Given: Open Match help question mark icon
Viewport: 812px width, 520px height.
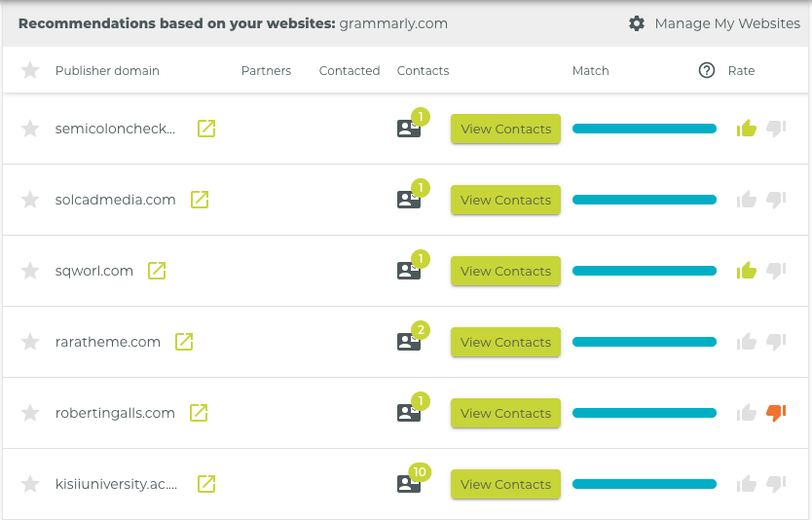Looking at the screenshot, I should click(706, 70).
